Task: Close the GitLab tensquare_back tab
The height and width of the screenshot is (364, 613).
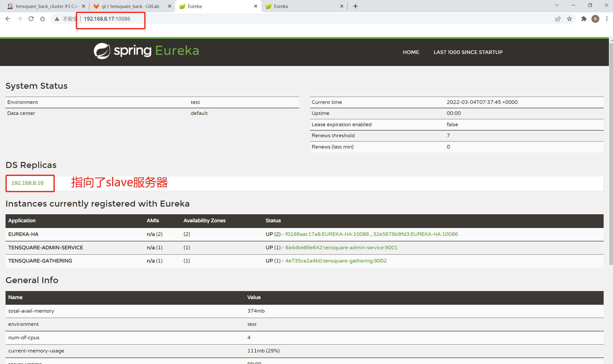Action: (x=170, y=6)
